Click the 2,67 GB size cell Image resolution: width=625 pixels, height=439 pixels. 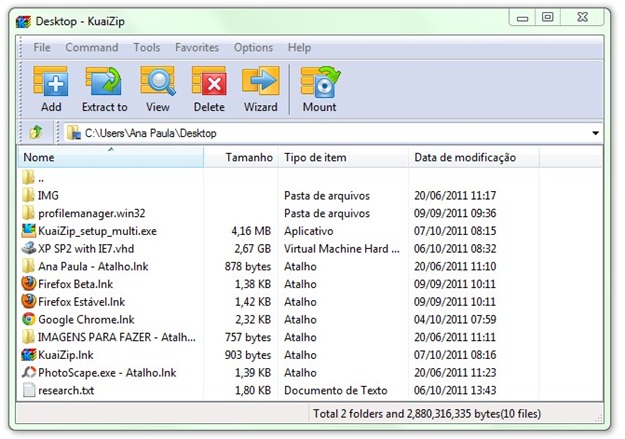252,249
